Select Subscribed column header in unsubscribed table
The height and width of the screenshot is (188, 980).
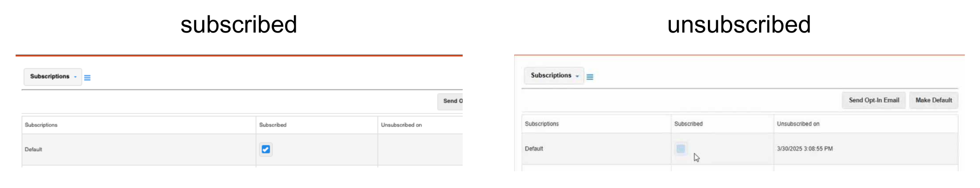point(688,124)
